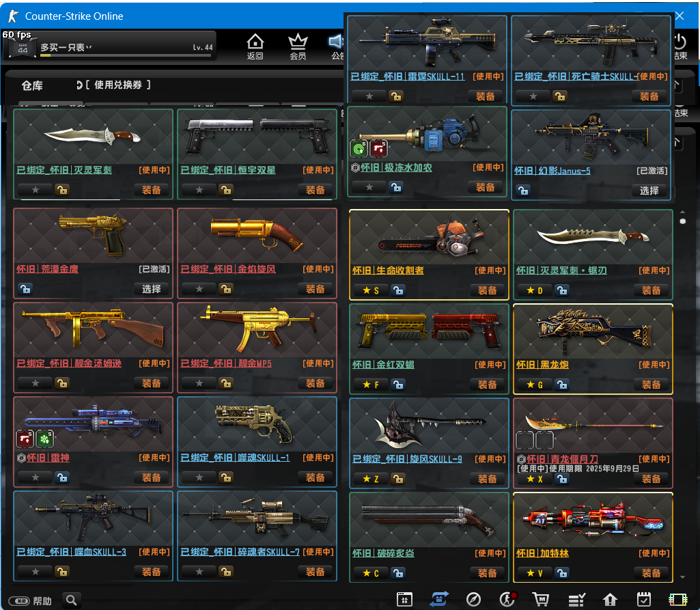Click the red gun part icon on 雷神
700x610 pixels.
pos(25,439)
